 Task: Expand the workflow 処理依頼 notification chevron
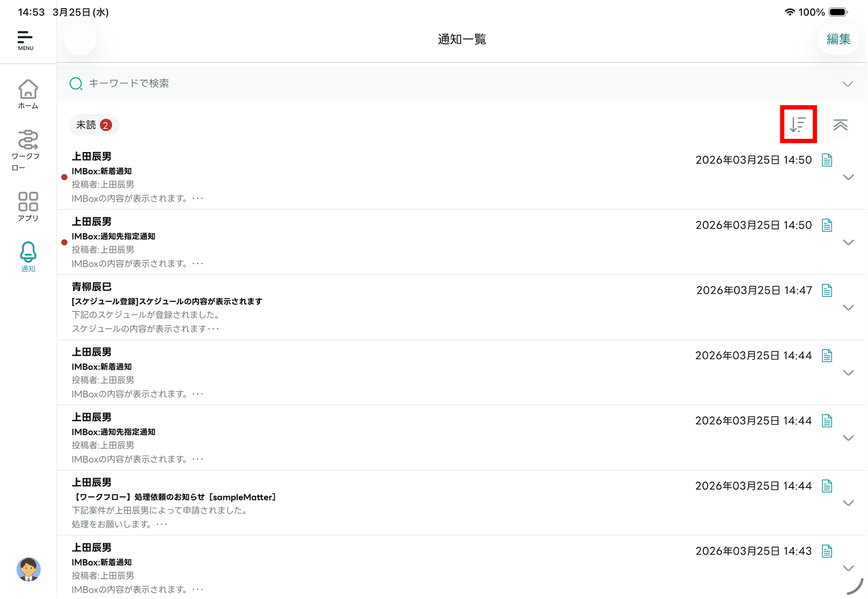848,503
